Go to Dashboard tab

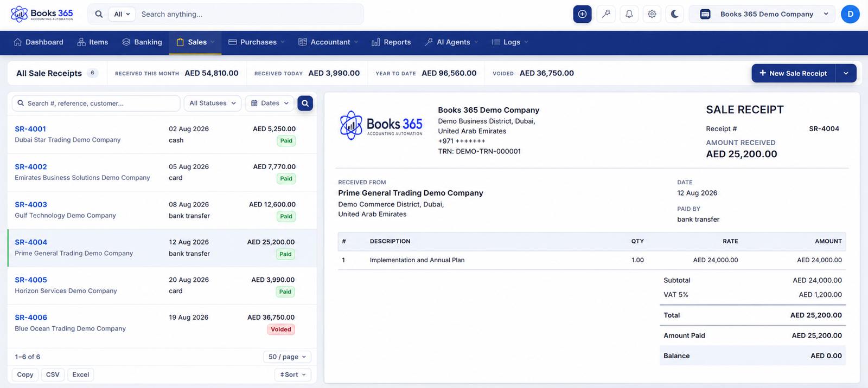[x=39, y=42]
